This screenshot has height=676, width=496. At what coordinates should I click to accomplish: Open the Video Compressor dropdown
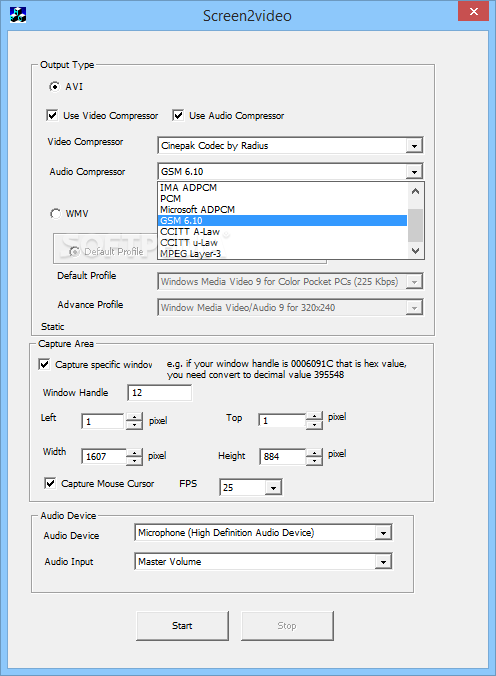414,146
